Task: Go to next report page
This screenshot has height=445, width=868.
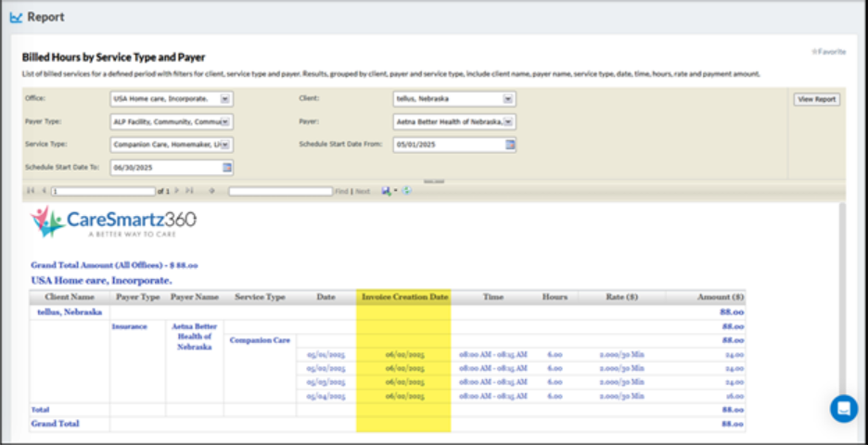Action: [176, 191]
